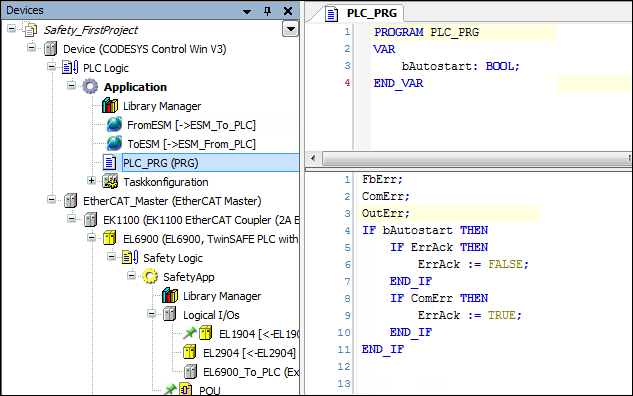Click the PLC Logic icon
This screenshot has width=633, height=396.
click(x=70, y=68)
